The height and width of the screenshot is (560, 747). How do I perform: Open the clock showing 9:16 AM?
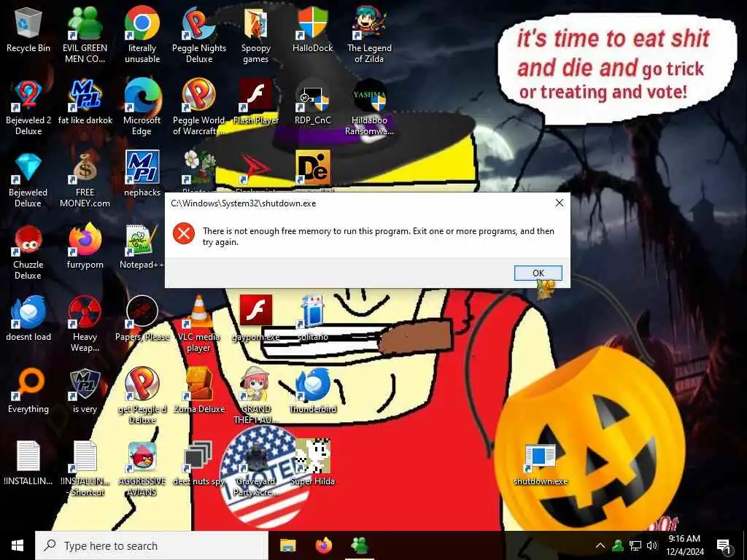[x=684, y=545]
